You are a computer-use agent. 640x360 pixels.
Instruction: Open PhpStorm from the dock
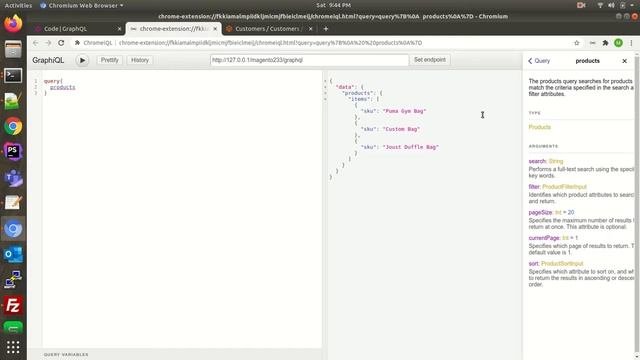13,152
